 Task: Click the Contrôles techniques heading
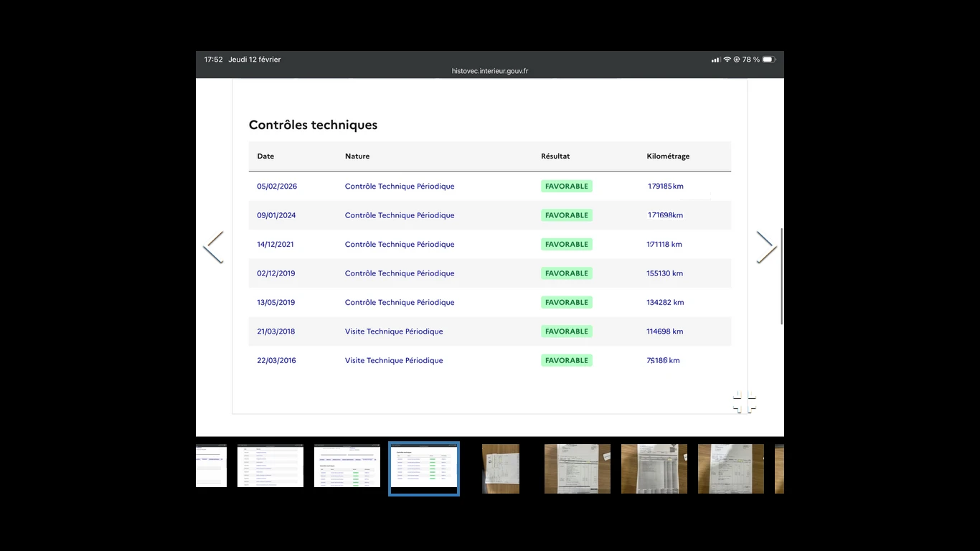click(x=313, y=125)
